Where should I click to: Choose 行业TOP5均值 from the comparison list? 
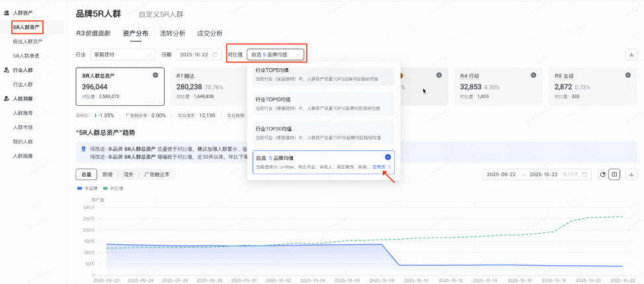pyautogui.click(x=323, y=74)
